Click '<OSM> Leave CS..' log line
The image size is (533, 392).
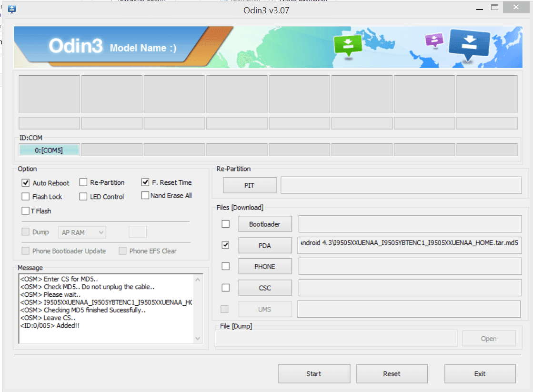click(x=48, y=318)
